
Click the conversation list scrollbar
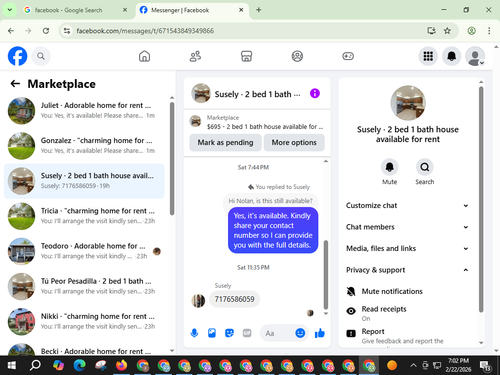(x=172, y=159)
